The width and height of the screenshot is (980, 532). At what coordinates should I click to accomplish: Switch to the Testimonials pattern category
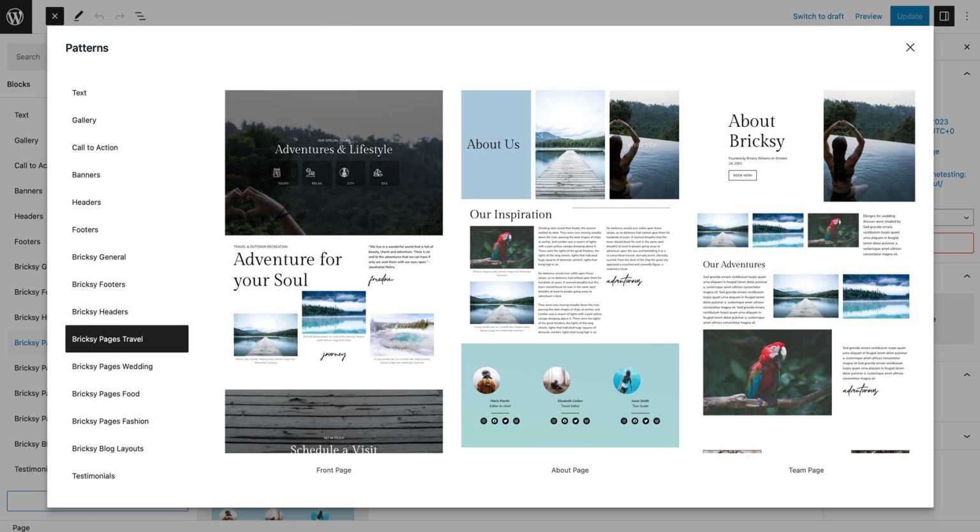[x=93, y=476]
